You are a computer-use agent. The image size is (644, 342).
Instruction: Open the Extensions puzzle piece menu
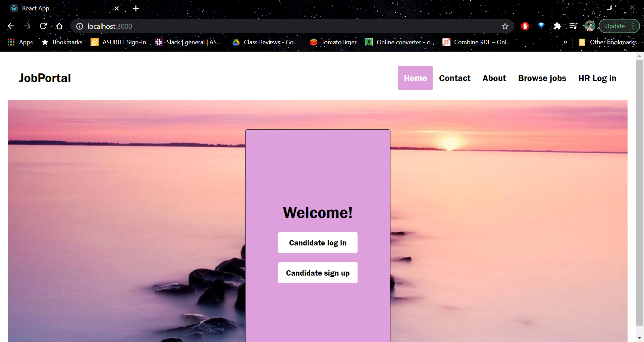coord(557,26)
